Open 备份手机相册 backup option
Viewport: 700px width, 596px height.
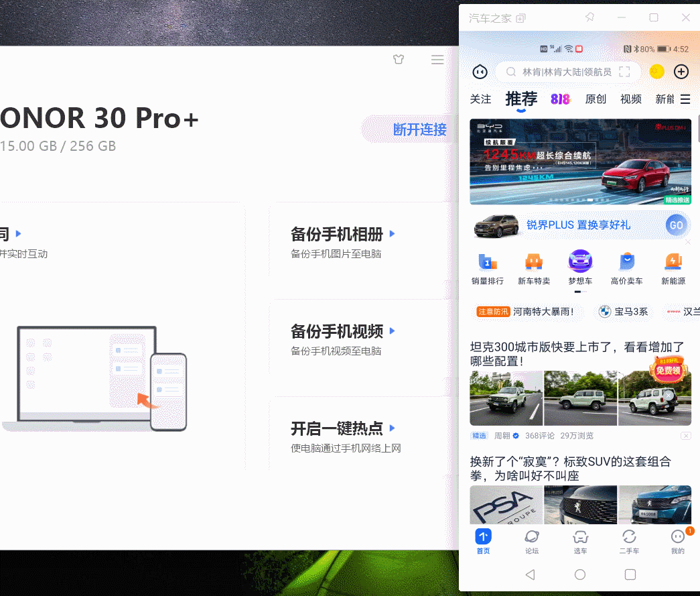coord(337,234)
